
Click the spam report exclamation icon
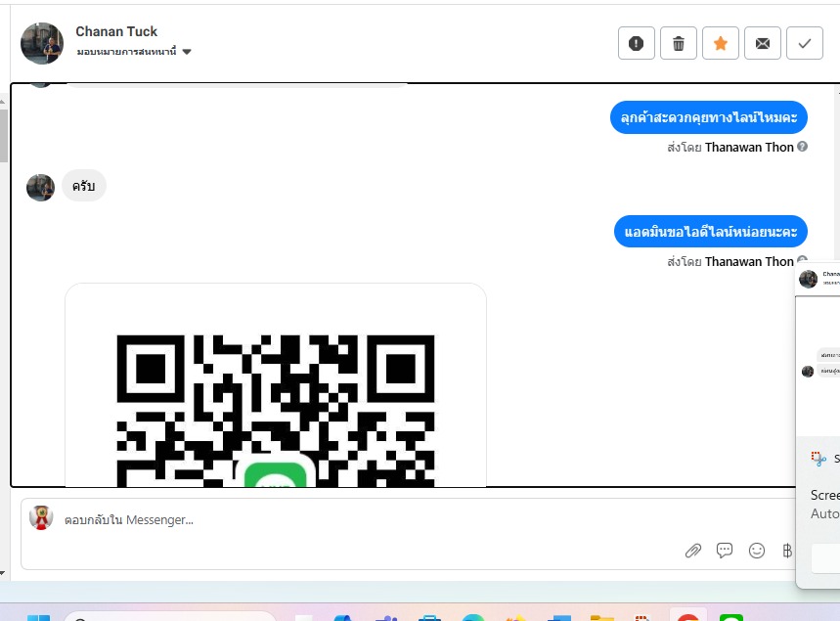(637, 43)
